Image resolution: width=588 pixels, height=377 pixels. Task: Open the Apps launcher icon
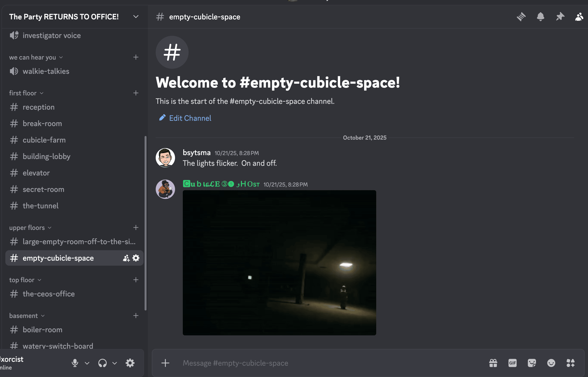coord(570,363)
